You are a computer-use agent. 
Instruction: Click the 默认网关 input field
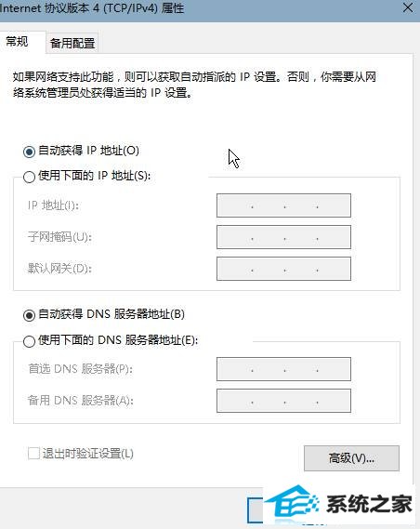point(283,269)
